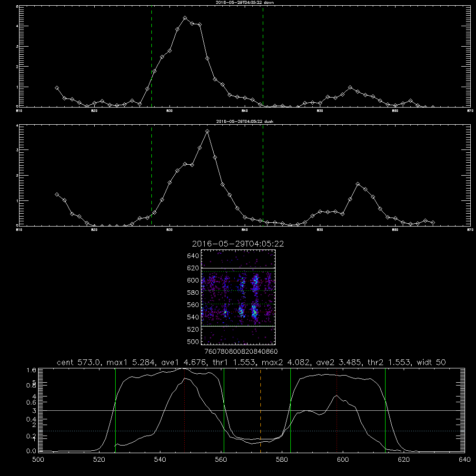Click the '870' x-axis label of the dawn plot

[x=470, y=111]
